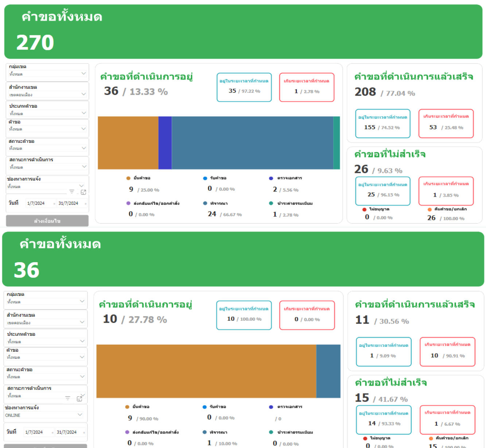
Task: Expand the ช่องทางการแจ้ง dropdown showing ONLINE
Action: [80, 415]
